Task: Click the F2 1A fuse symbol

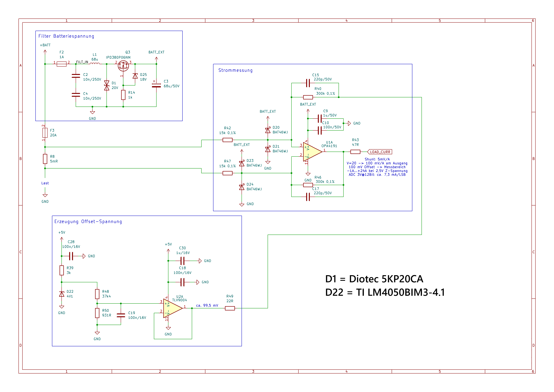Action: [61, 64]
